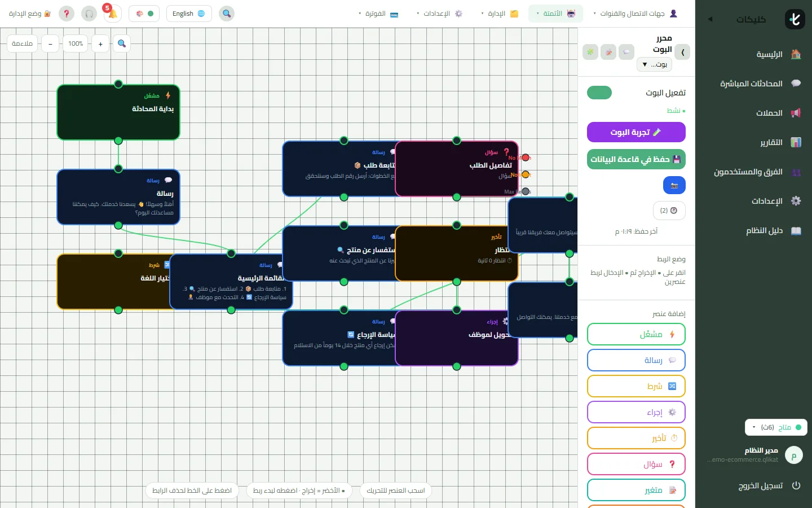Expand the الإعدادات top menu
The width and height of the screenshot is (812, 508).
[439, 14]
